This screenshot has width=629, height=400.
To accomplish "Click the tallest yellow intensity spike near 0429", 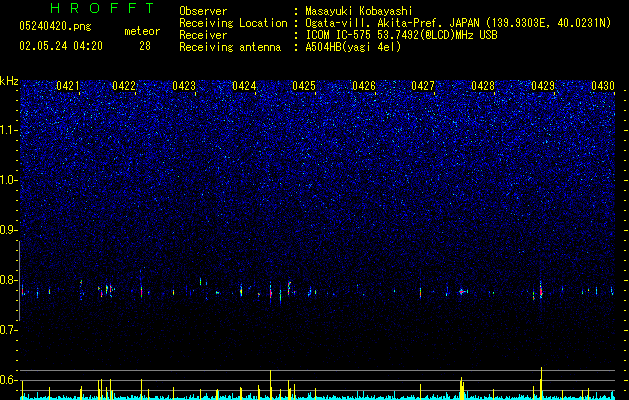I will [541, 383].
